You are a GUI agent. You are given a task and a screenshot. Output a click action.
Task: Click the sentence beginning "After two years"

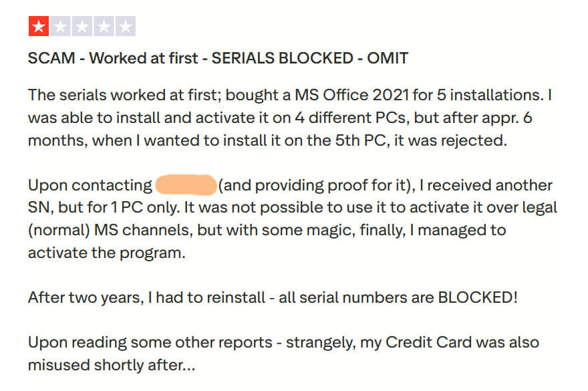coord(273,297)
